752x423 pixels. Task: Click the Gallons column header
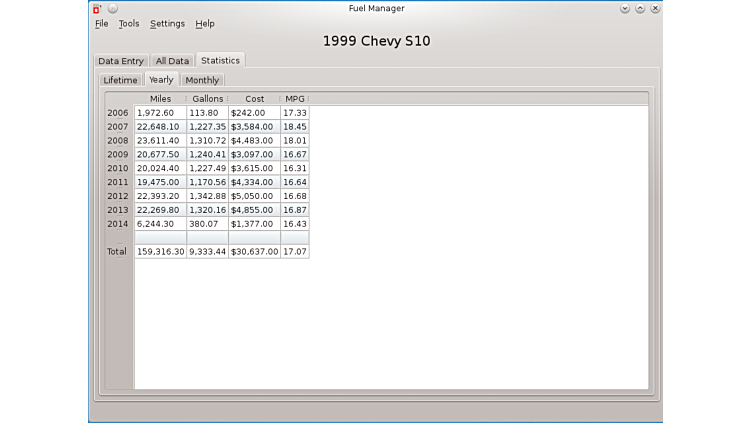207,99
